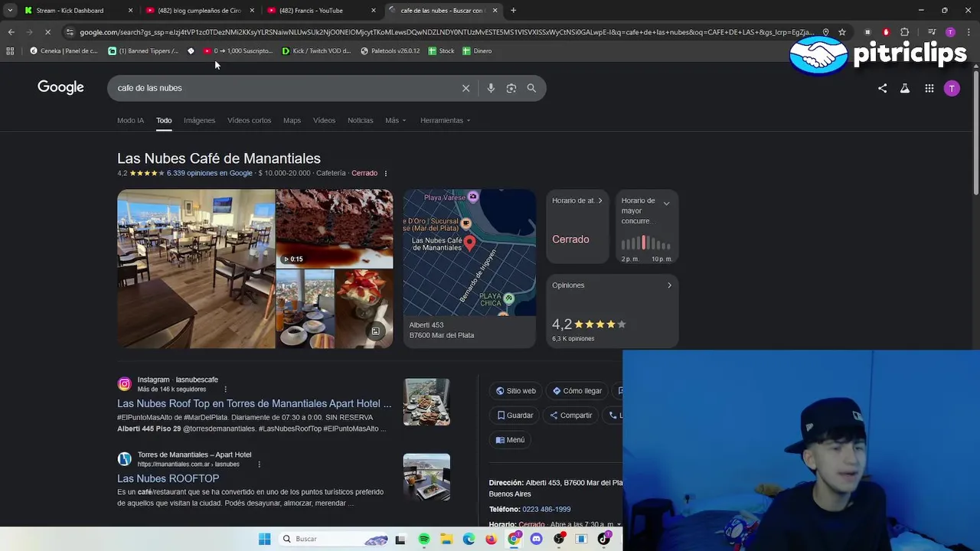Open the Chrome tab search arrow
The height and width of the screenshot is (551, 980).
10,10
